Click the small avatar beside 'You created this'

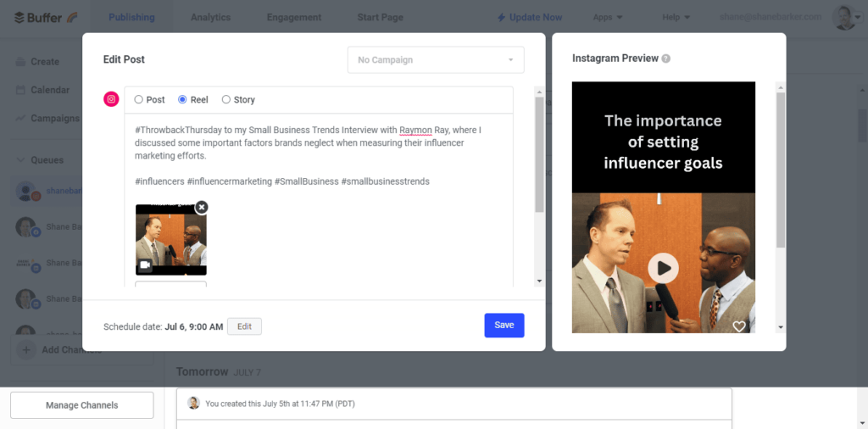coord(193,403)
